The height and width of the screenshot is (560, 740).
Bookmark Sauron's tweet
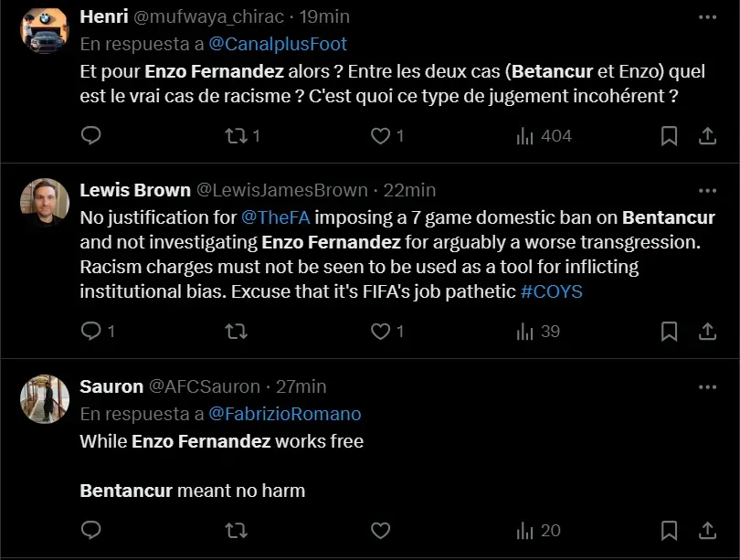(669, 531)
